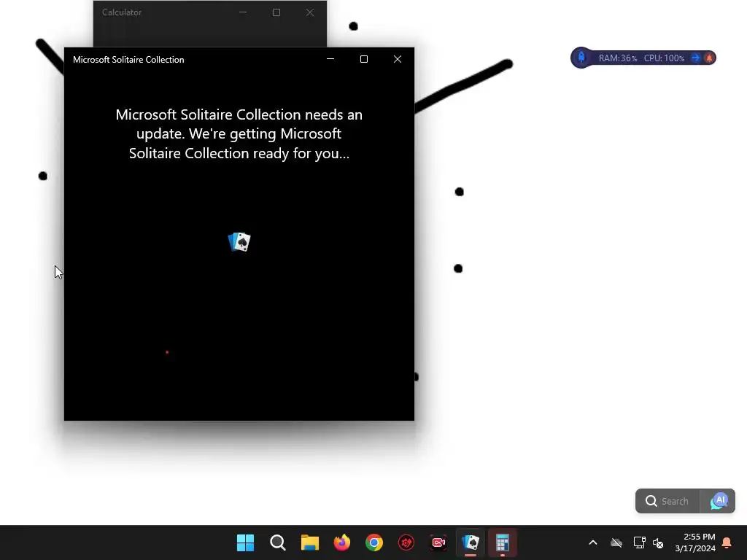Screen dimensions: 747x560
Task: Open the AI chat icon in Search widget
Action: pyautogui.click(x=719, y=501)
